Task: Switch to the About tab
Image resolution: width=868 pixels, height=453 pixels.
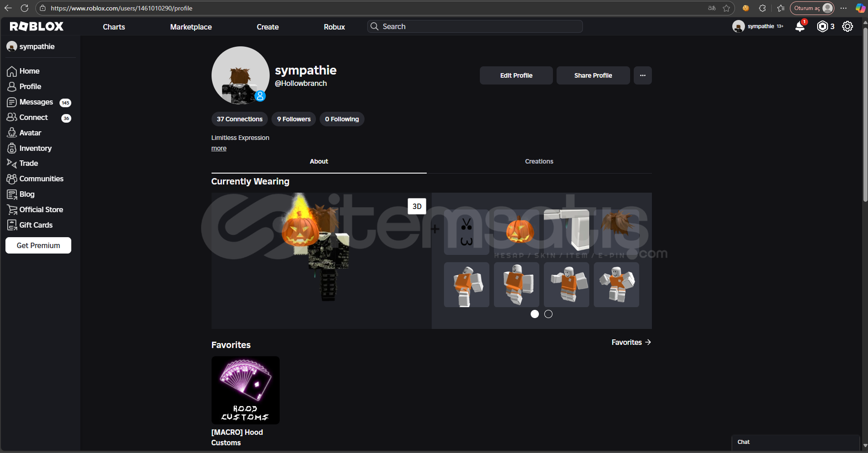Action: click(x=319, y=162)
